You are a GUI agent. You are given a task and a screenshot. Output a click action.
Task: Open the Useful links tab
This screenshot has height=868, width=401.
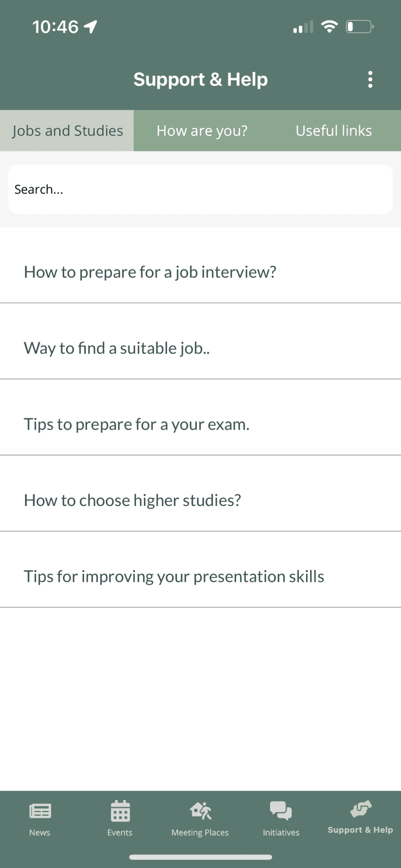coord(334,131)
